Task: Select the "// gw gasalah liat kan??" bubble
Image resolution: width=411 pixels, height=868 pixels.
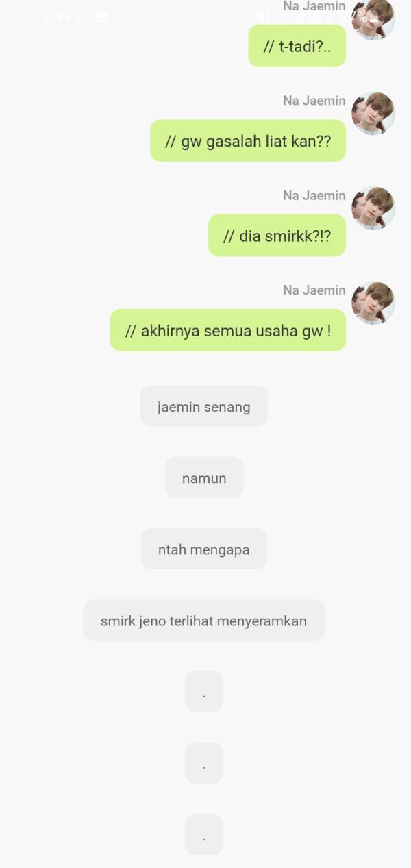Action: pos(248,141)
